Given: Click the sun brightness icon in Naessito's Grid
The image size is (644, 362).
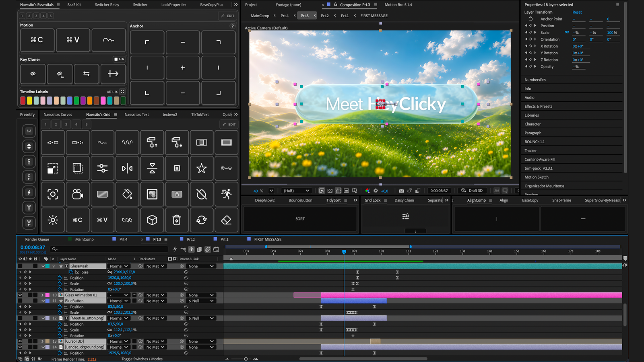Looking at the screenshot, I should click(53, 220).
